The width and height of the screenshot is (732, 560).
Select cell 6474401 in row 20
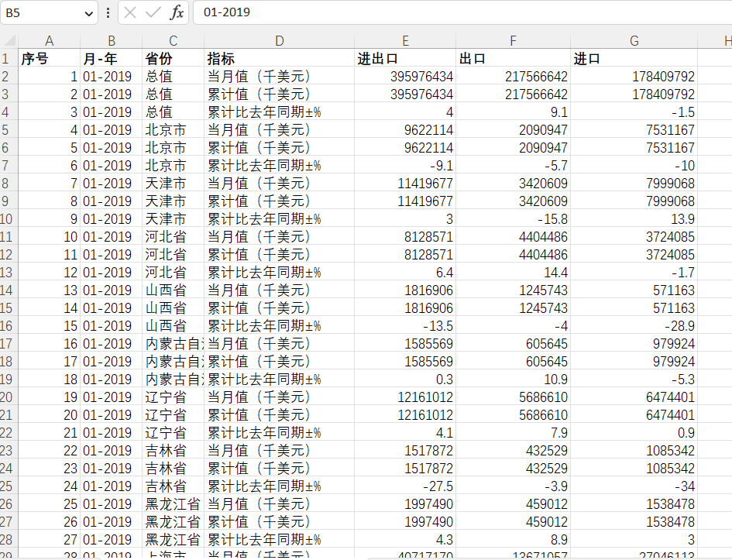coord(634,397)
